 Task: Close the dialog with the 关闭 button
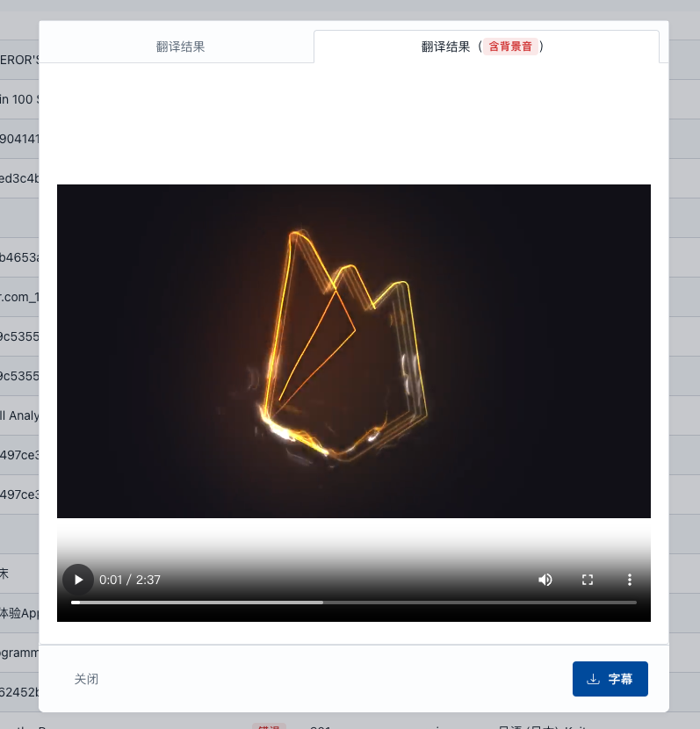pos(86,679)
